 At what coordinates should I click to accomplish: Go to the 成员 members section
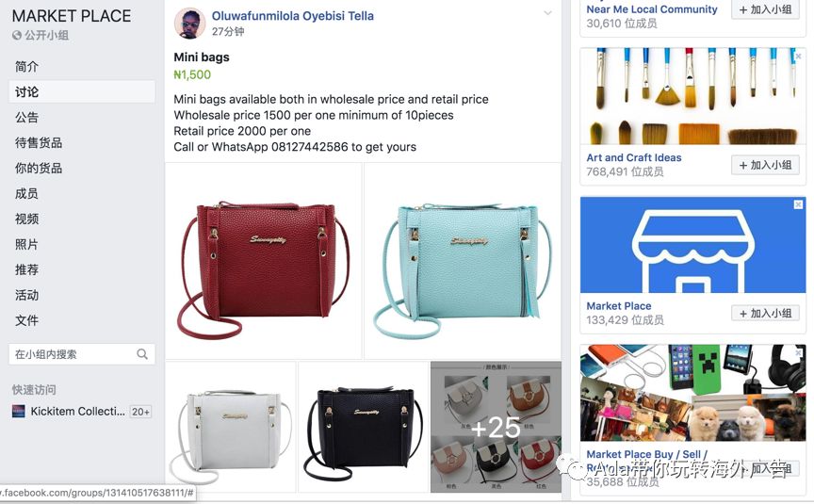click(x=26, y=194)
